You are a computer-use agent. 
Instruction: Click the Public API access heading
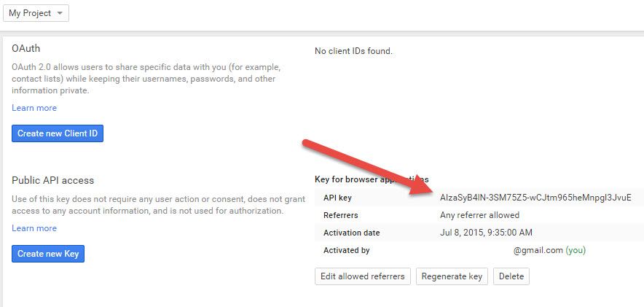point(53,180)
